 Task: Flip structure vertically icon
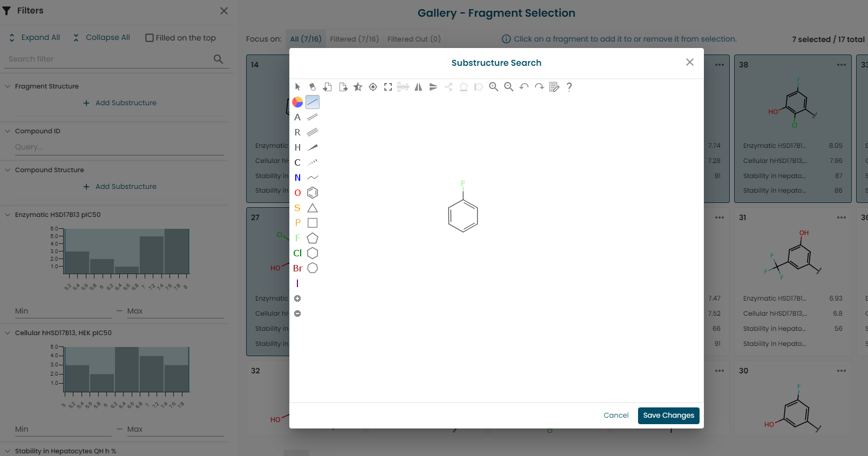[433, 87]
